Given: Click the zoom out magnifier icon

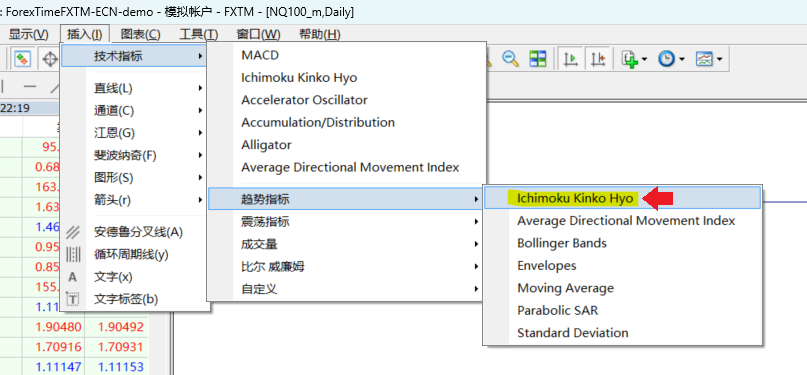Looking at the screenshot, I should (x=510, y=59).
